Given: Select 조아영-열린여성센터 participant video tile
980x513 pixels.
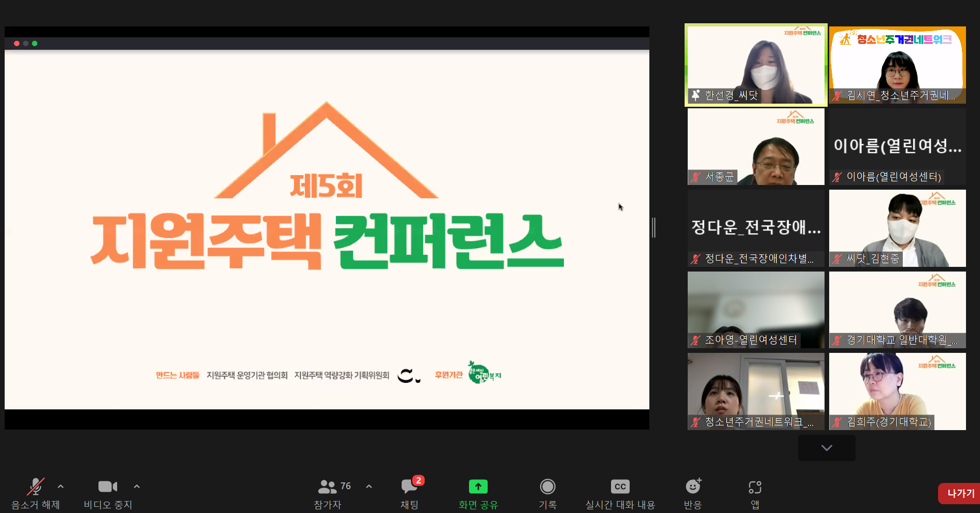Looking at the screenshot, I should (x=756, y=310).
